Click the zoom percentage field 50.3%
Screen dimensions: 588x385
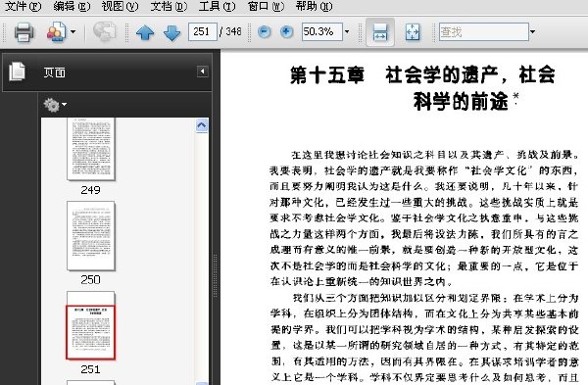tap(321, 32)
